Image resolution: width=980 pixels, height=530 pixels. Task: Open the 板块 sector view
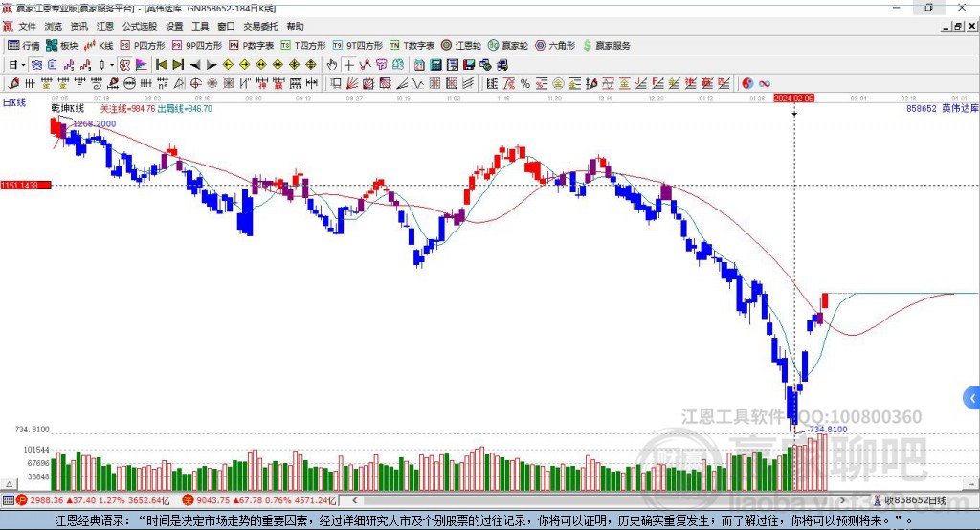point(61,46)
